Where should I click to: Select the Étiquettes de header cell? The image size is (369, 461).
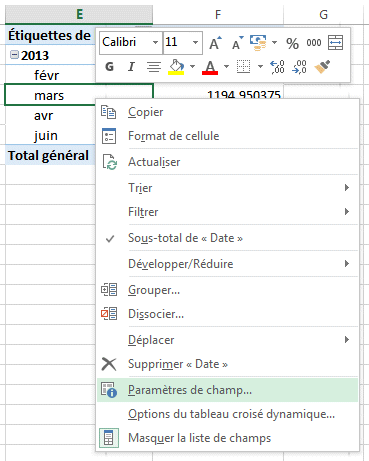tap(50, 35)
